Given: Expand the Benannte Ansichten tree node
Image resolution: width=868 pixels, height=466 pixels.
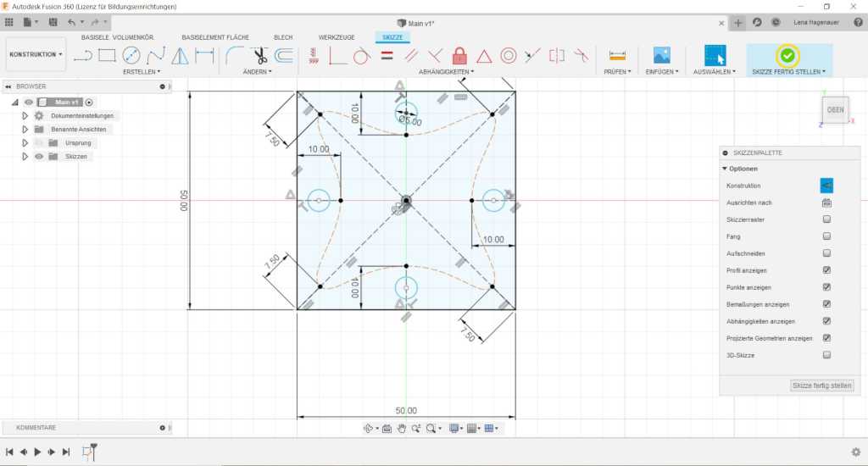Looking at the screenshot, I should [x=25, y=130].
